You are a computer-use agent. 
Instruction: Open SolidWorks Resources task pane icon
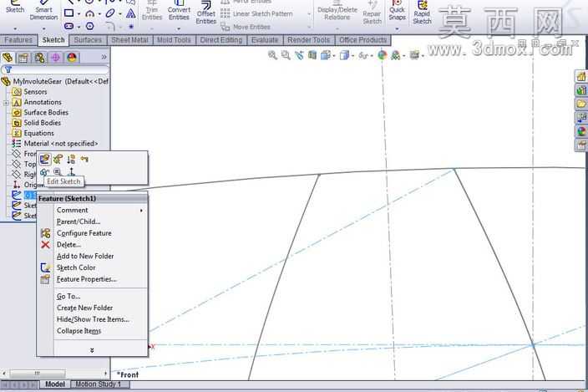[581, 77]
